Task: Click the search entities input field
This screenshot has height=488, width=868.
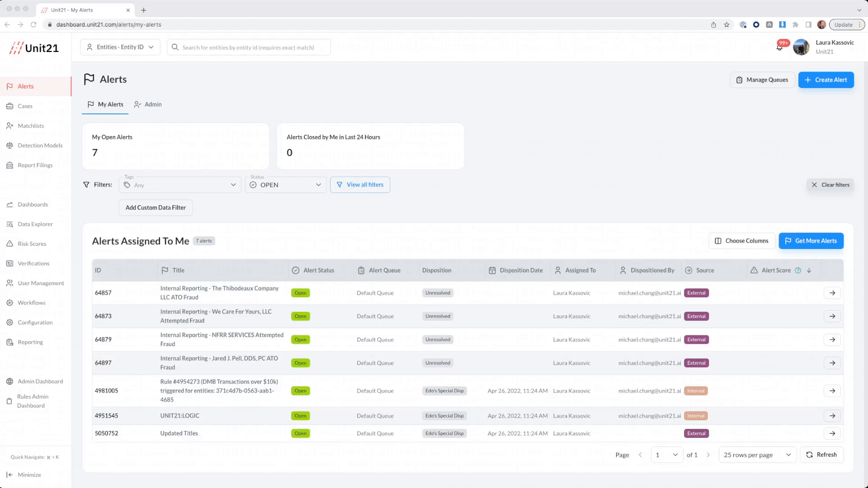Action: tap(249, 47)
